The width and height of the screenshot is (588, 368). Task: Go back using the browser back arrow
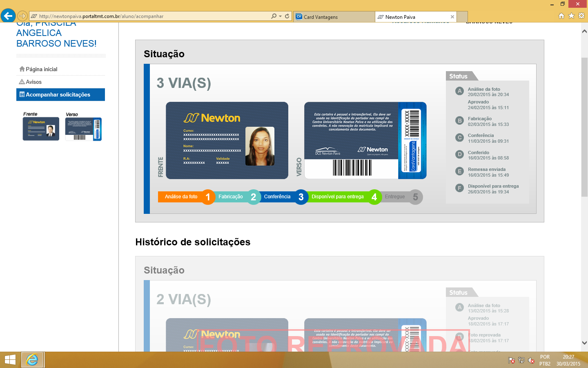point(8,16)
